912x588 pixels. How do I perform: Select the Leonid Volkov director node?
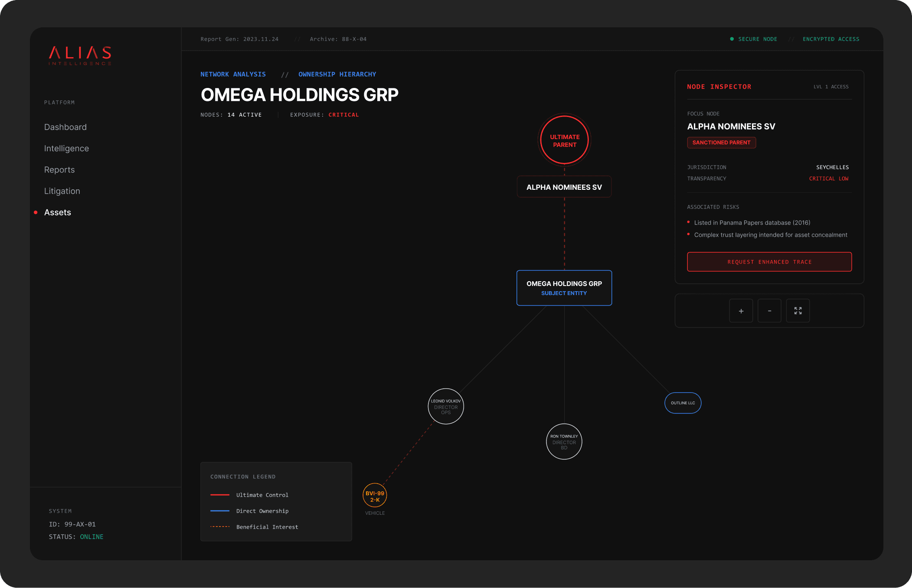(x=446, y=406)
